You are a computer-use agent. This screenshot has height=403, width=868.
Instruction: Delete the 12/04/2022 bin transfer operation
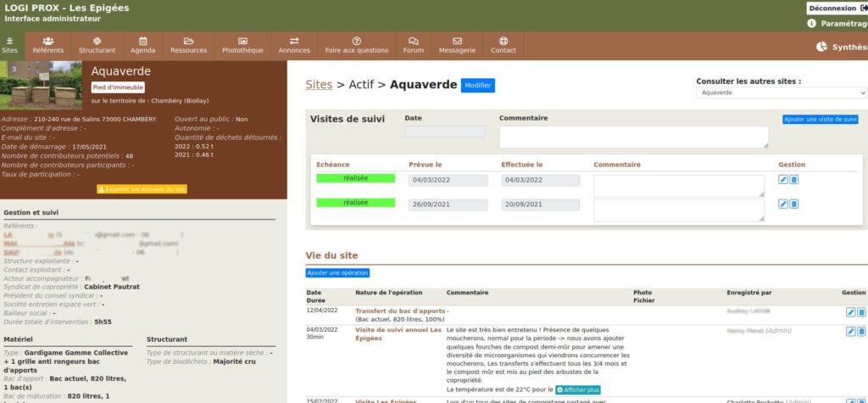[861, 312]
